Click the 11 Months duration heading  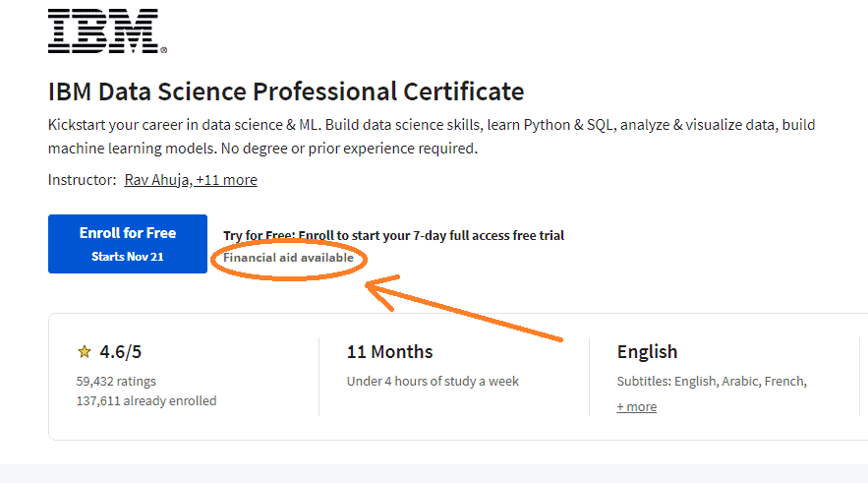[389, 352]
